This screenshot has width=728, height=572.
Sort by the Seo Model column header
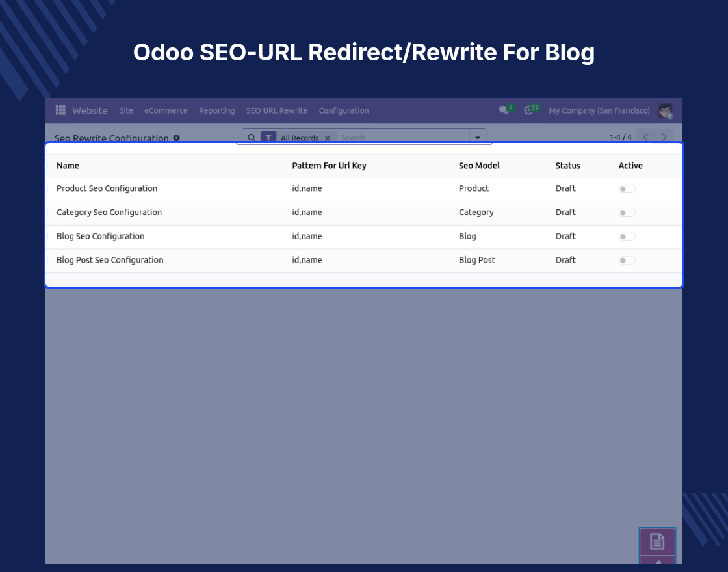click(x=479, y=166)
